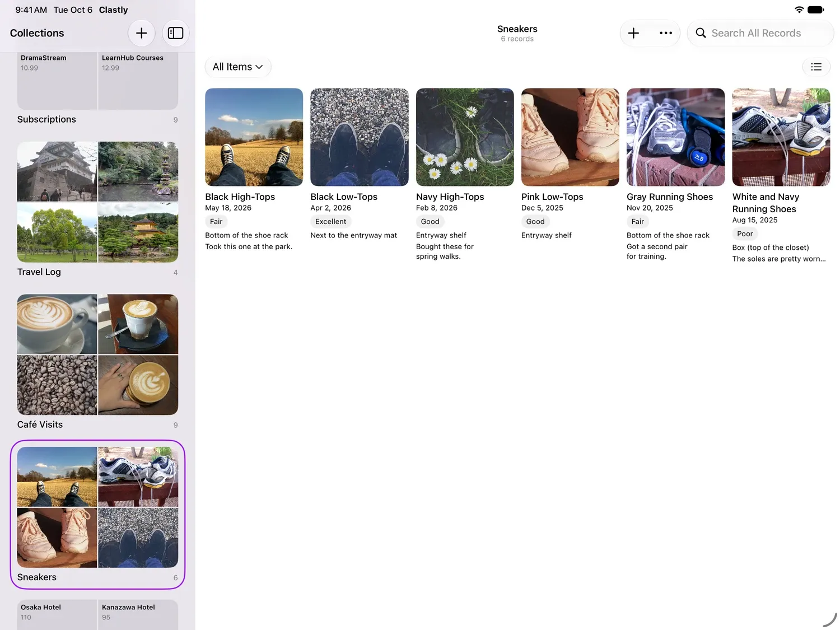840x630 pixels.
Task: Select the Black Low-Tops title
Action: 344,197
